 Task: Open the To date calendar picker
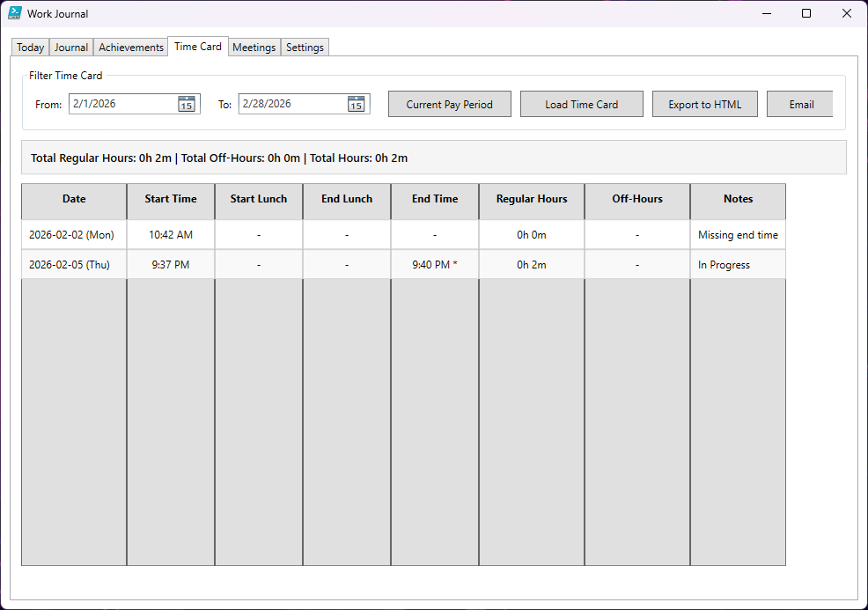(356, 104)
